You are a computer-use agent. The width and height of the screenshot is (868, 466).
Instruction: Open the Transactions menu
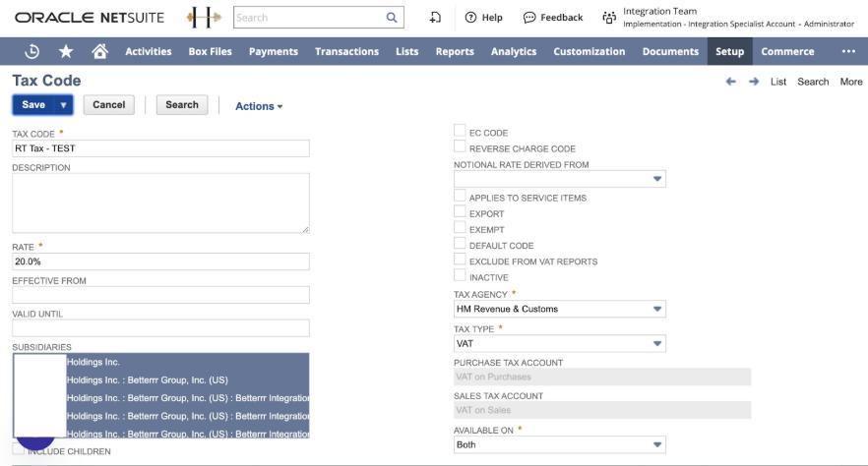click(x=346, y=51)
